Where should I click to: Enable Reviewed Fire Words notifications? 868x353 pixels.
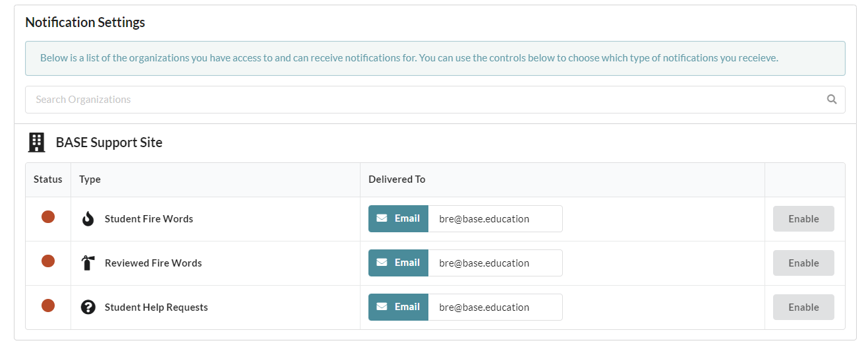[x=803, y=263]
